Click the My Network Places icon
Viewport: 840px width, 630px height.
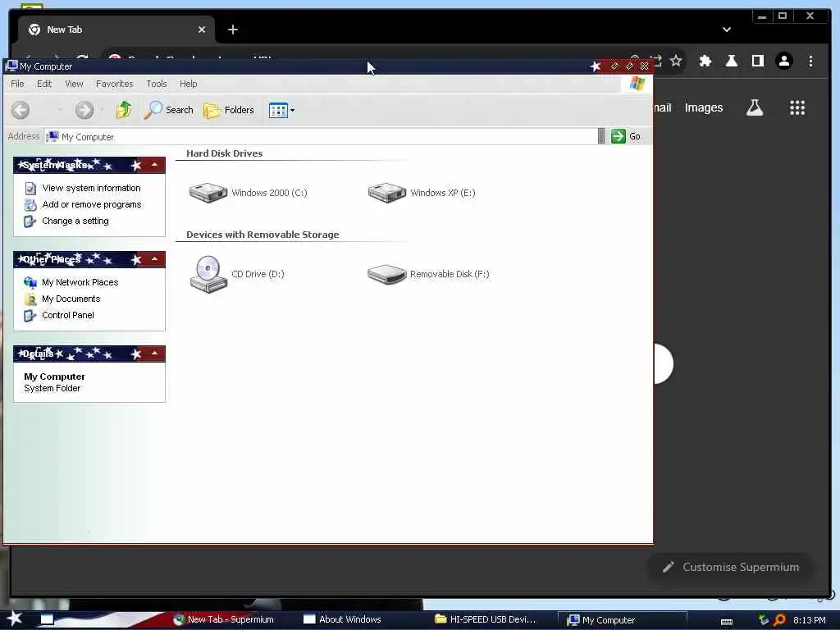(x=30, y=282)
